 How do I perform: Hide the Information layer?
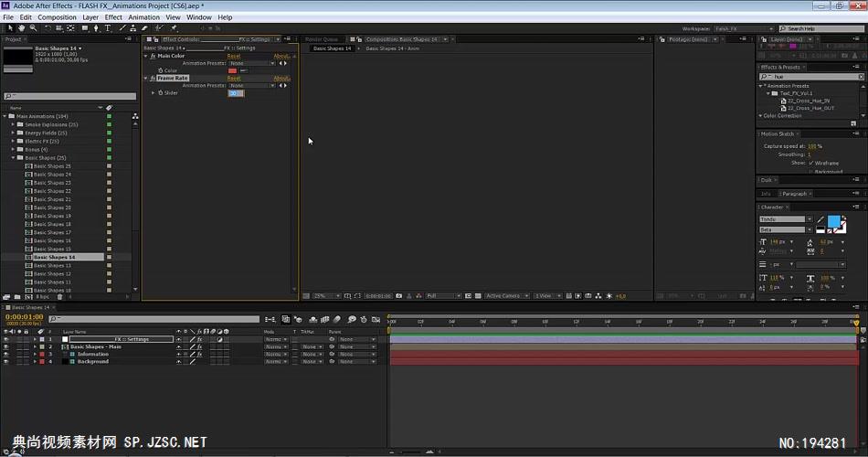6,354
